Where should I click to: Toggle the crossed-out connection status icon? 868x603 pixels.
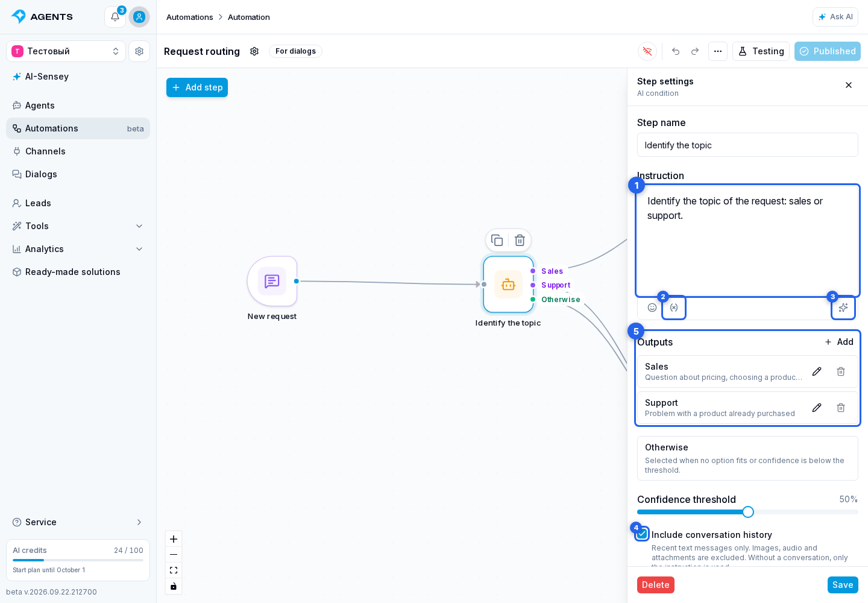pyautogui.click(x=647, y=51)
